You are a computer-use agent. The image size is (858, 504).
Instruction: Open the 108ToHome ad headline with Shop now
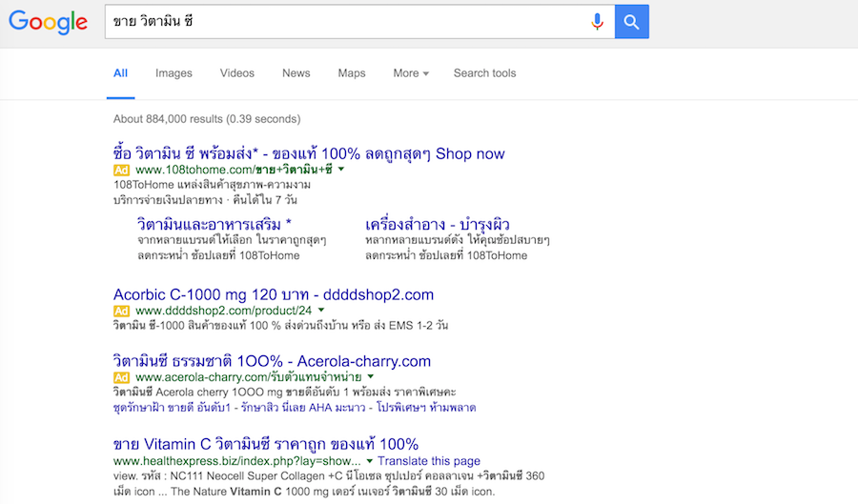point(309,153)
